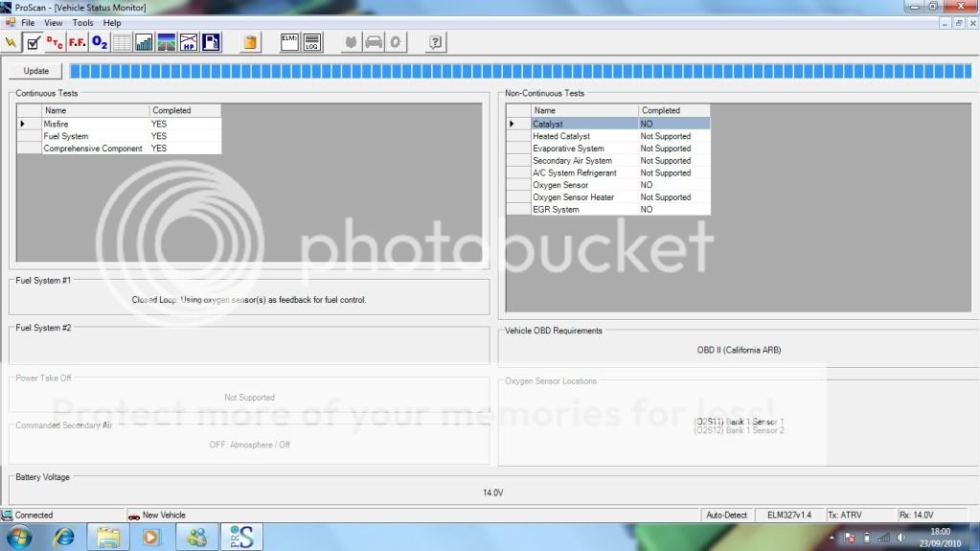
Task: Select the Fuel System test row
Action: coord(119,136)
